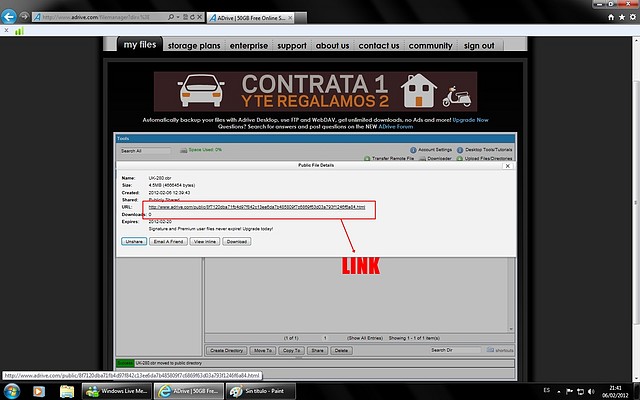The image size is (640, 400).
Task: Click the View Inline button
Action: pos(205,242)
